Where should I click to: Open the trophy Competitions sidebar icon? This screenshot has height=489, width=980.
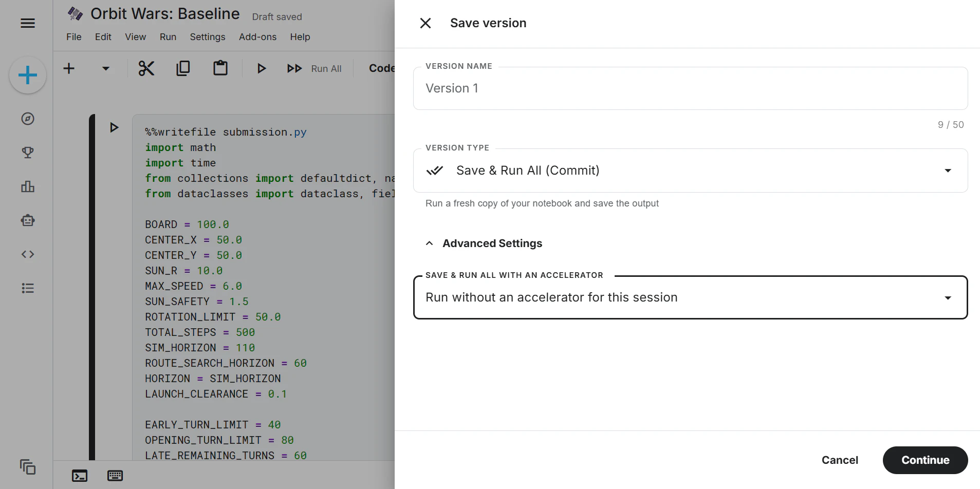click(x=28, y=153)
